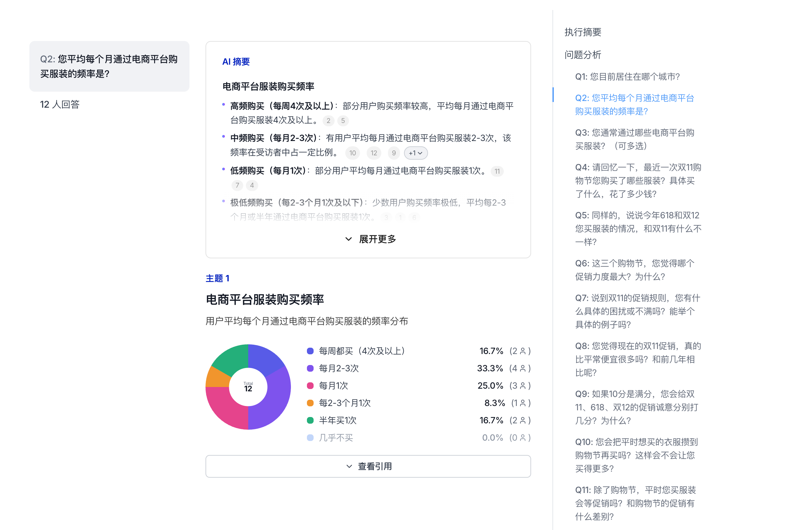
Task: Click the 8.3% value for 每2-3个月1次
Action: coord(495,403)
